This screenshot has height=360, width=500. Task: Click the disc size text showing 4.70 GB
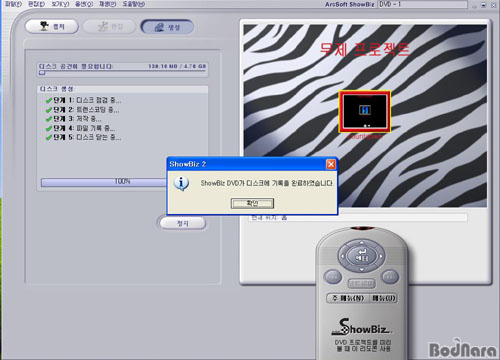[x=177, y=66]
